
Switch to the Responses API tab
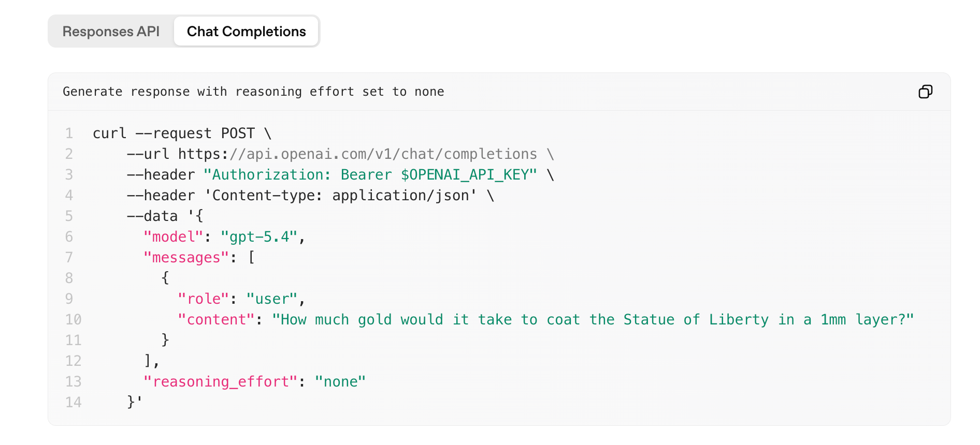click(x=111, y=32)
